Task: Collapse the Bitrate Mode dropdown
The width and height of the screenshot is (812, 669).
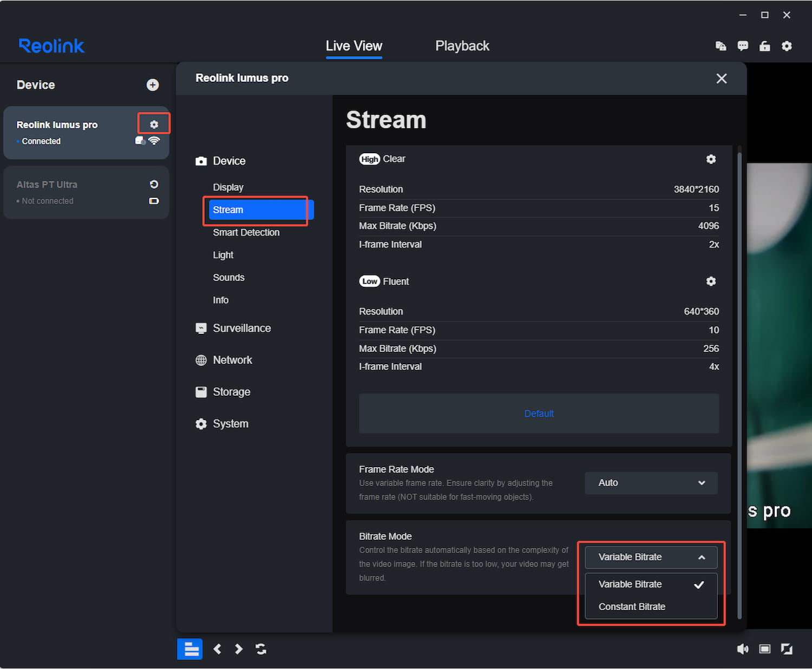Action: (x=651, y=557)
